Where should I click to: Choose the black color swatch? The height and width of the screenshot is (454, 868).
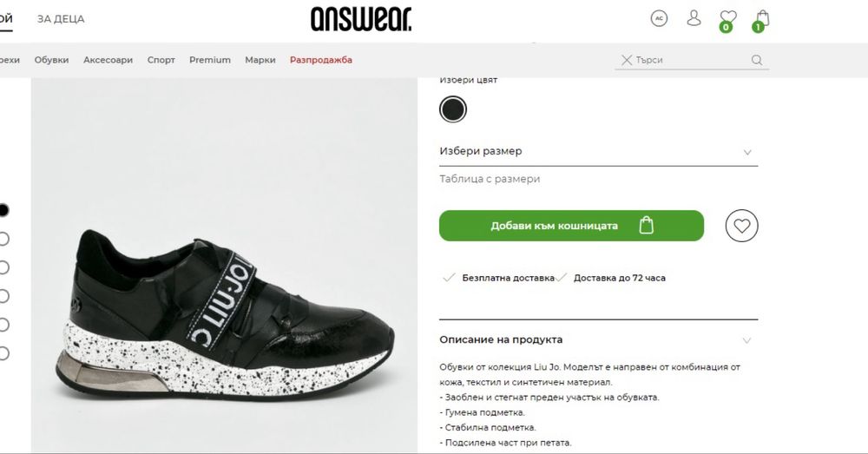click(453, 109)
